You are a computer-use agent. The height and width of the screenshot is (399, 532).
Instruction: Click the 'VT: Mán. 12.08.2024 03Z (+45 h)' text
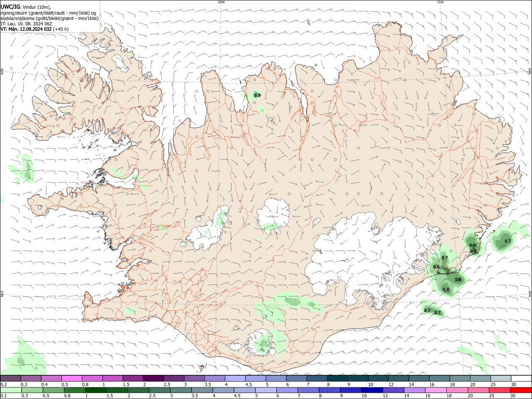[x=34, y=29]
